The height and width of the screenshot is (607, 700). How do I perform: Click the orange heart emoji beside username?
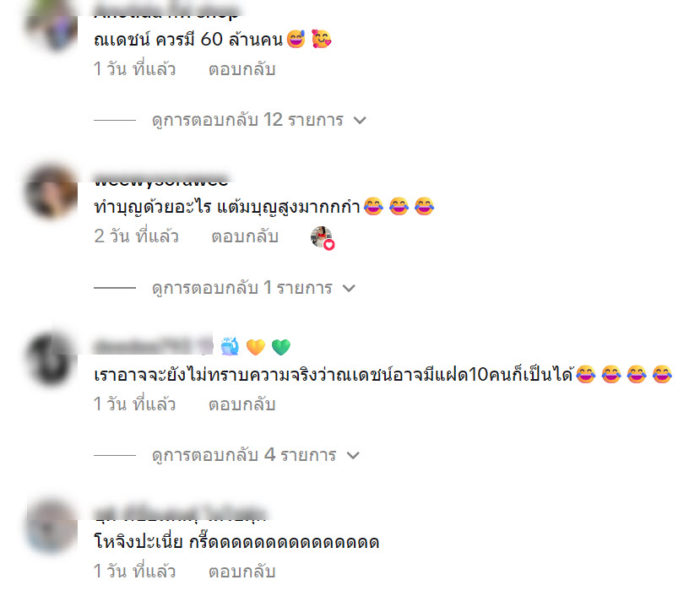point(255,347)
